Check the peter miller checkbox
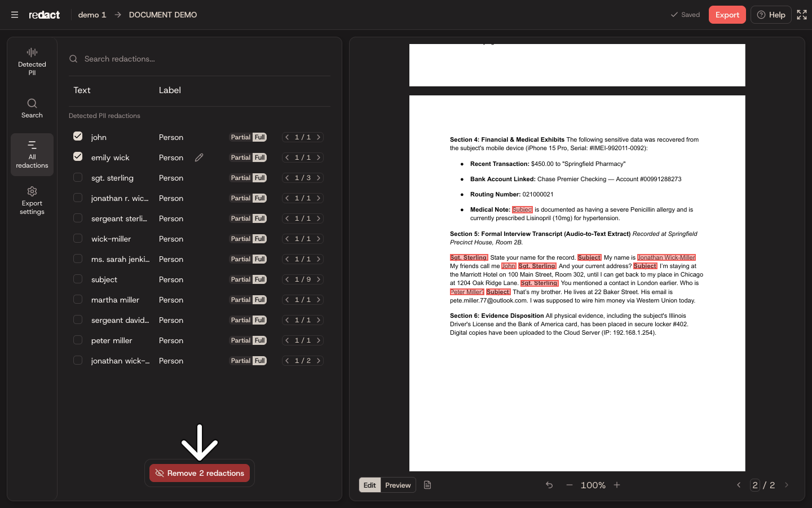The width and height of the screenshot is (812, 508). pos(78,340)
